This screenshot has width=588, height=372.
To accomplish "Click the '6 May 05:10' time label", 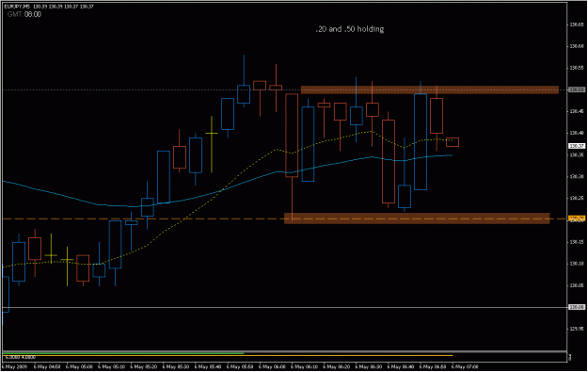I will coord(110,366).
